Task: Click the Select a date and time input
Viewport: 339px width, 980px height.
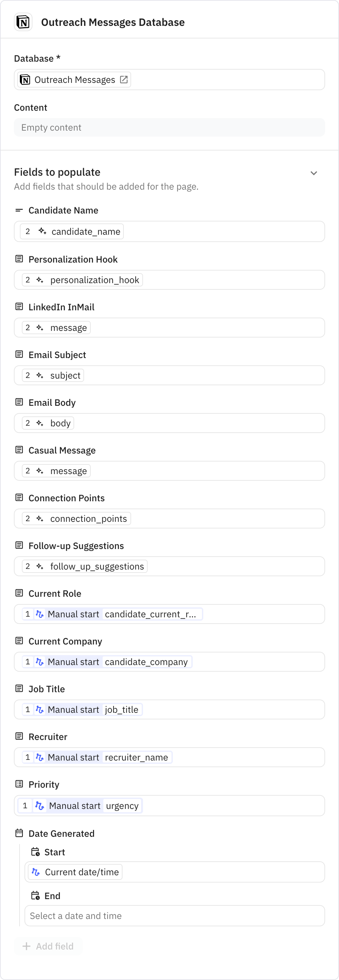Action: (x=174, y=916)
